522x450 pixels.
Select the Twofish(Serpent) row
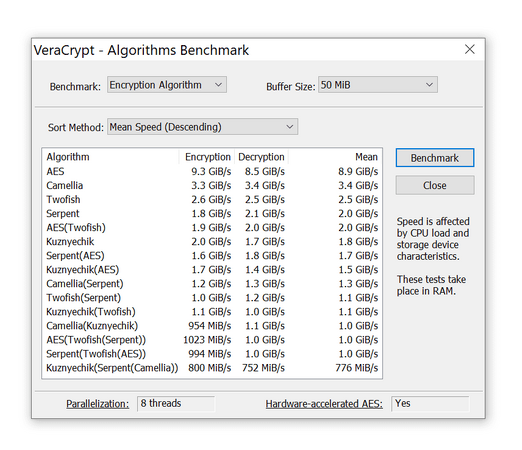[x=212, y=297]
